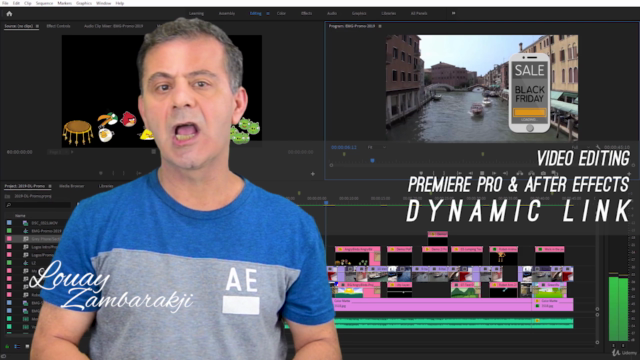Select the Source (no clips) panel tab

[x=19, y=26]
